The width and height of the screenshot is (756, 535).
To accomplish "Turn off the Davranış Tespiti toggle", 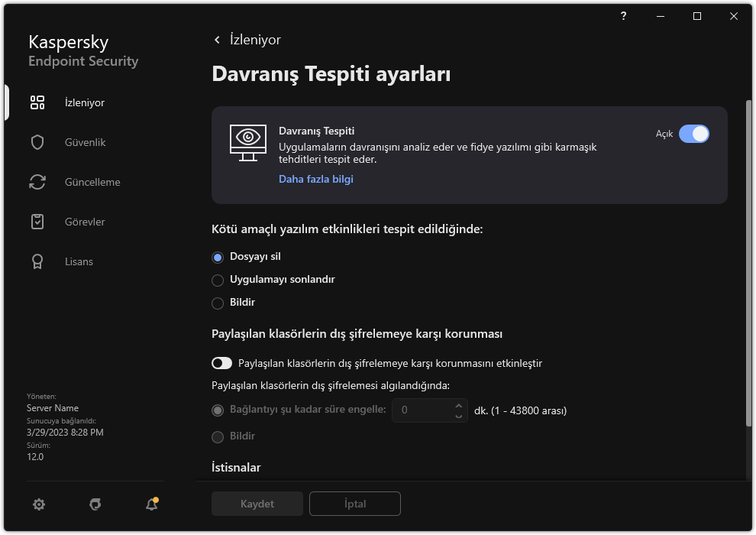I will point(693,134).
